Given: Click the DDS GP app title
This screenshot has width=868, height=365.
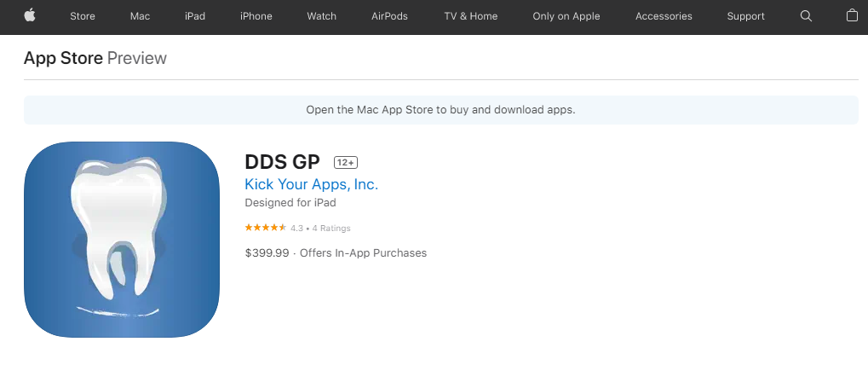Looking at the screenshot, I should pos(282,162).
